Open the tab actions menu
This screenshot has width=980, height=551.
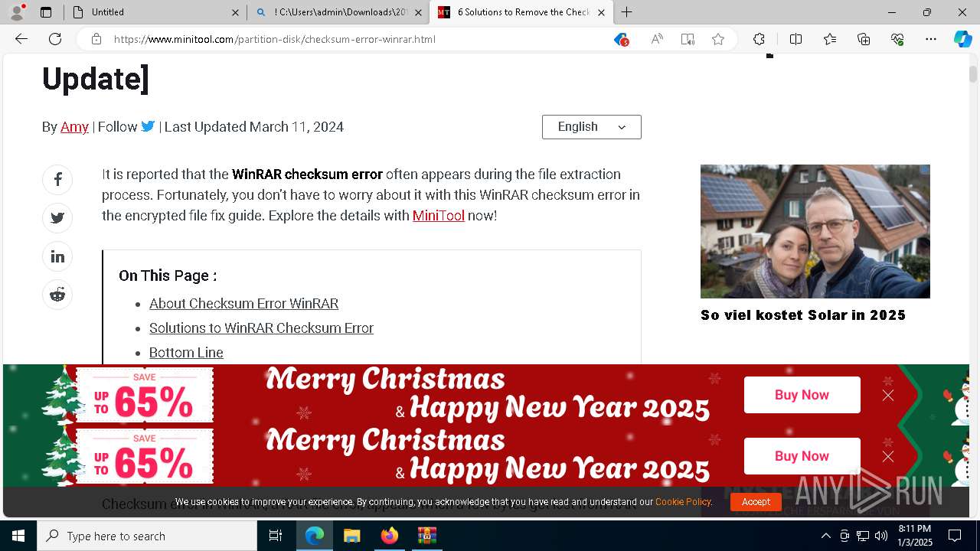tap(46, 12)
